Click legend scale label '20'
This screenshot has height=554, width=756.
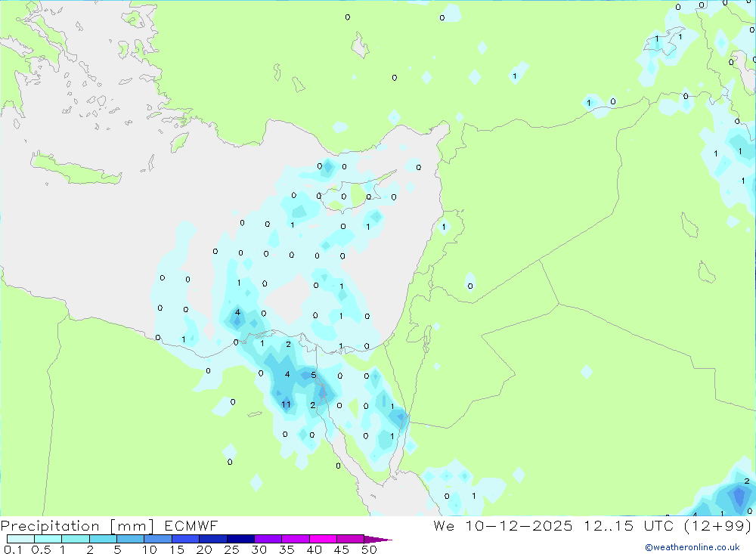point(204,549)
